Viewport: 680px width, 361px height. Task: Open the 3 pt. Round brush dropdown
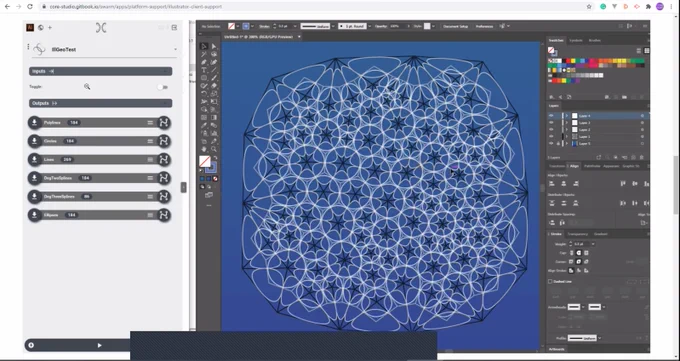[369, 26]
